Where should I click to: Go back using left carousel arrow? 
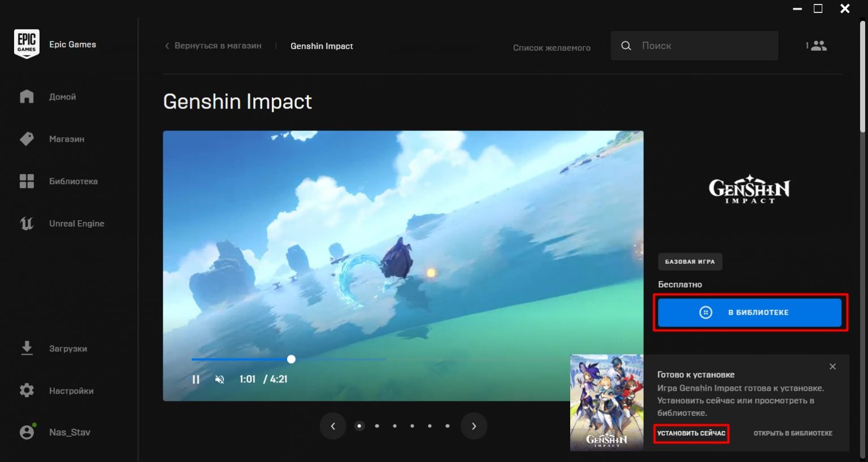pos(333,426)
